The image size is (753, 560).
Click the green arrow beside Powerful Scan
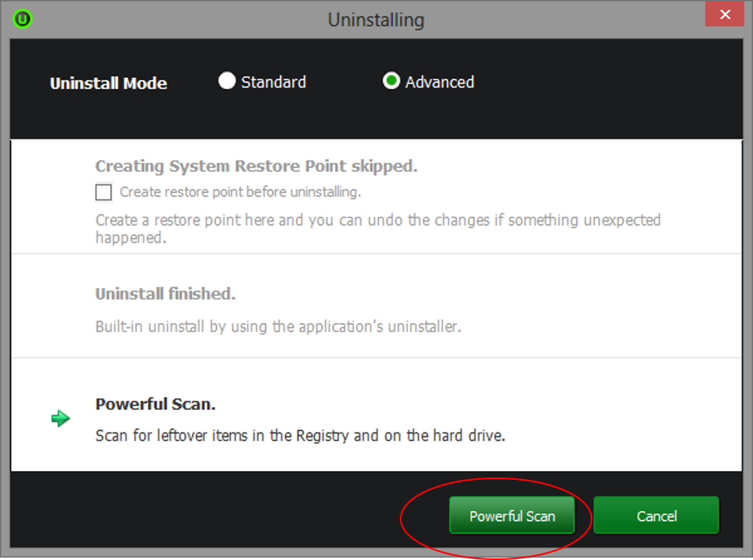(x=60, y=419)
